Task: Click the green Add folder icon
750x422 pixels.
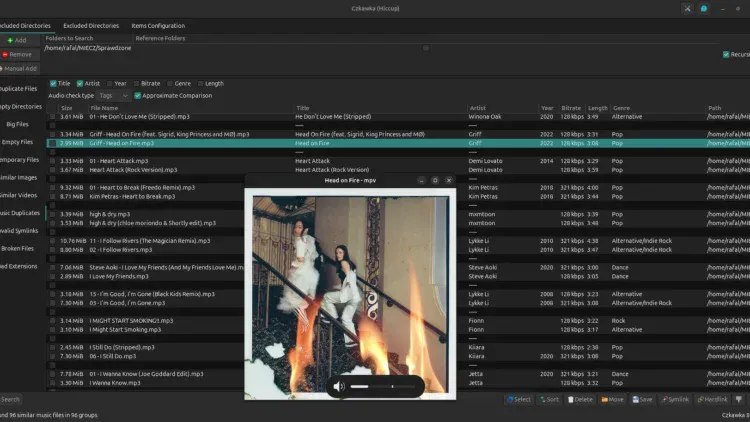Action: [9, 40]
